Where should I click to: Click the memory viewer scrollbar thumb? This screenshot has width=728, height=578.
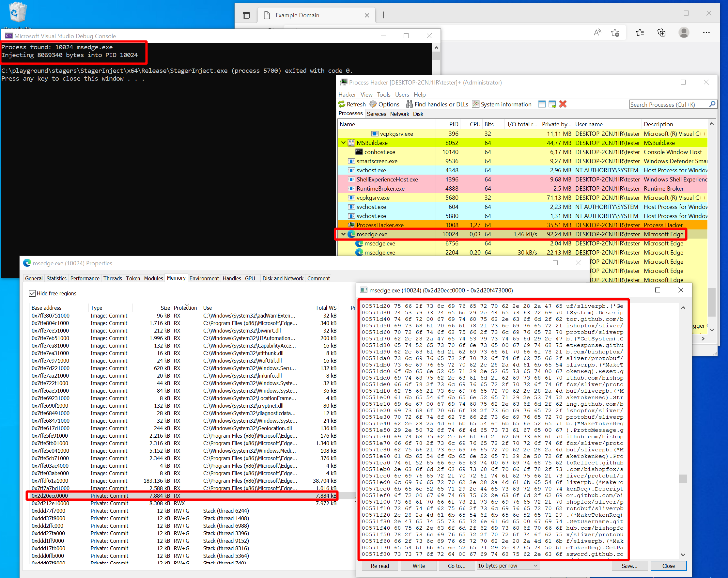[x=682, y=478]
